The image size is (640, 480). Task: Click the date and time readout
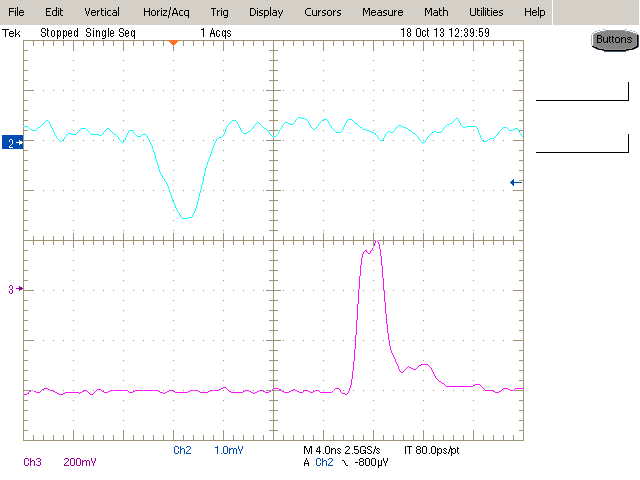(x=445, y=33)
